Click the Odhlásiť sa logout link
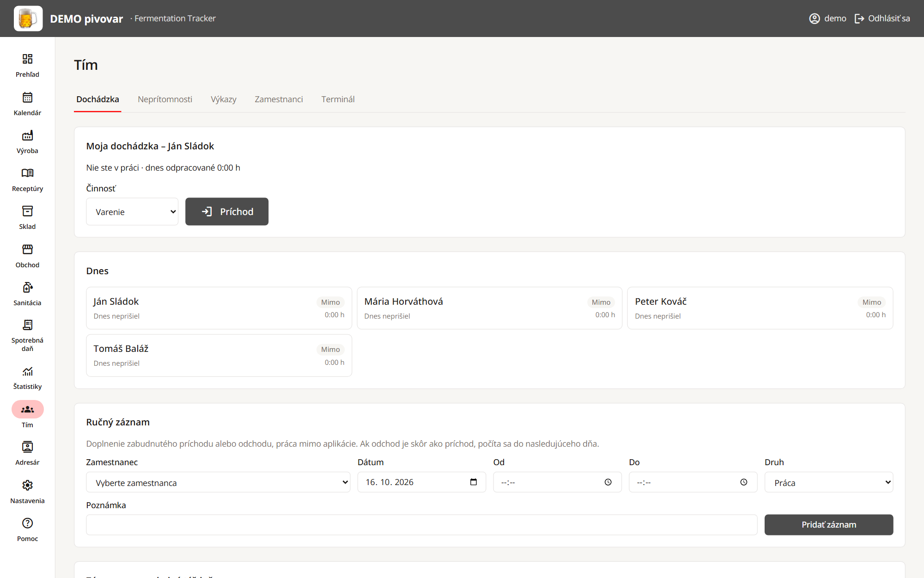 pyautogui.click(x=882, y=18)
